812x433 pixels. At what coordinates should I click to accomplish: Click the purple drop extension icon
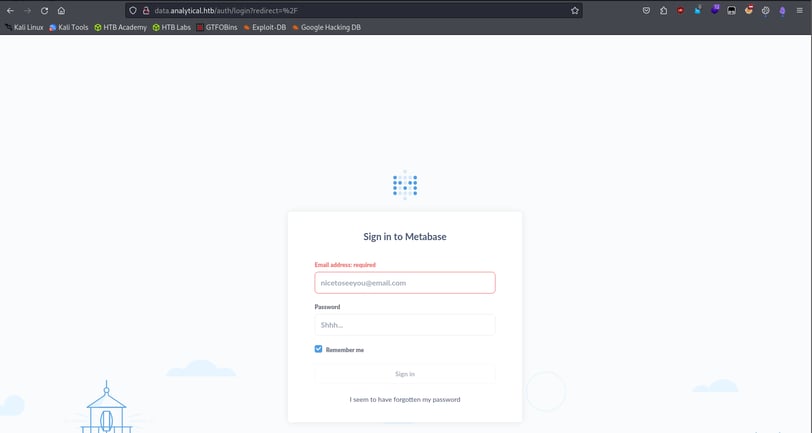click(x=782, y=11)
